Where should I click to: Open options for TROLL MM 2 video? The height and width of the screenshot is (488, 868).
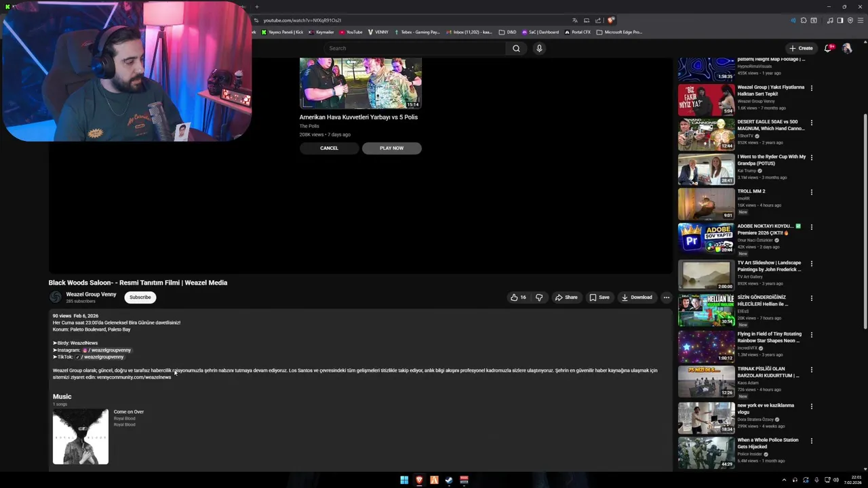tap(811, 192)
